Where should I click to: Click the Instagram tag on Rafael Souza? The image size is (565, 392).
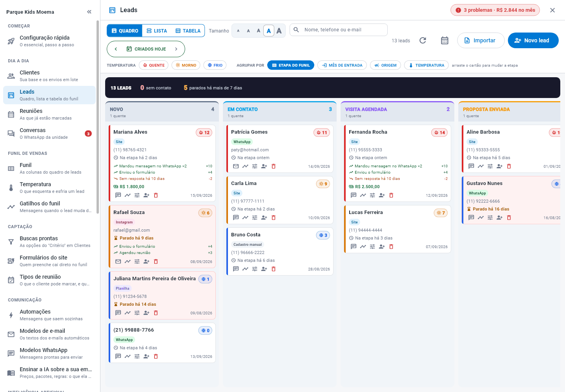(x=124, y=222)
